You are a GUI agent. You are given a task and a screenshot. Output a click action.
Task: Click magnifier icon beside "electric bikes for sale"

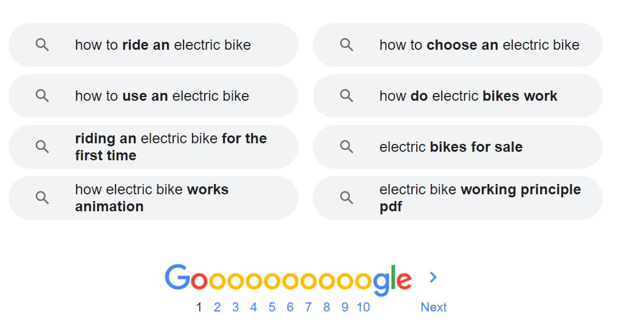(346, 147)
